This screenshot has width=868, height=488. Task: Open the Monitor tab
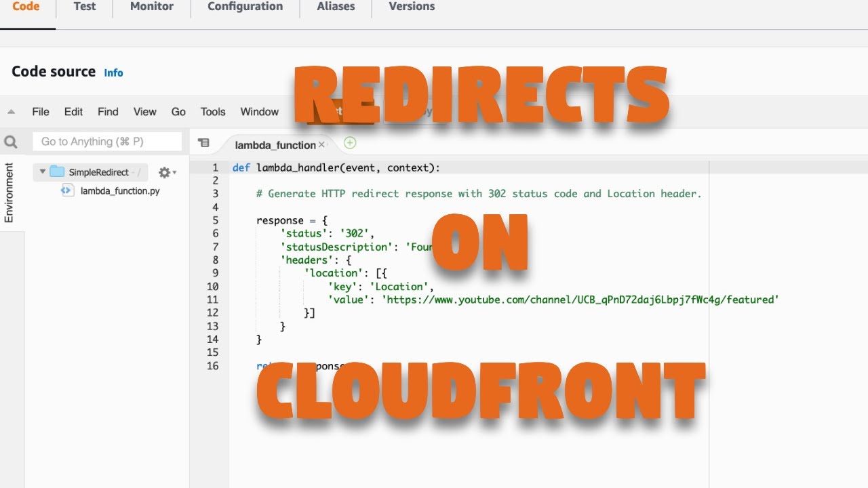click(151, 7)
